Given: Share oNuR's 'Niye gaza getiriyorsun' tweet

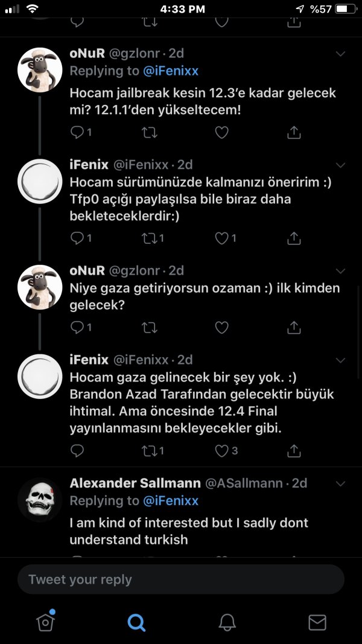Looking at the screenshot, I should click(294, 327).
